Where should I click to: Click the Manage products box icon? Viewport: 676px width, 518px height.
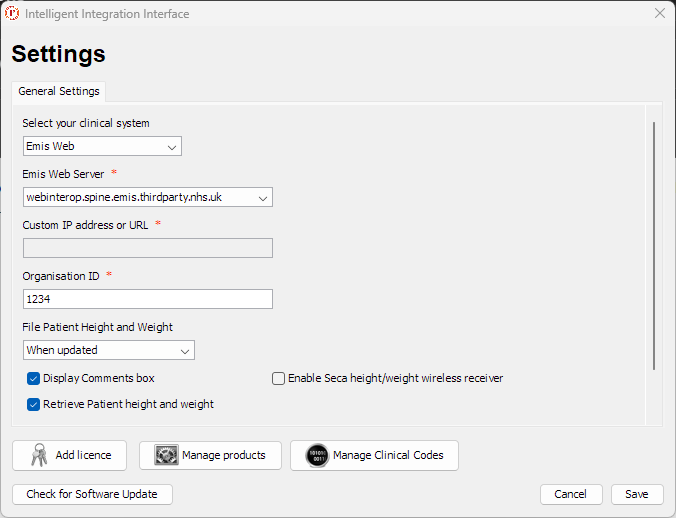click(166, 455)
